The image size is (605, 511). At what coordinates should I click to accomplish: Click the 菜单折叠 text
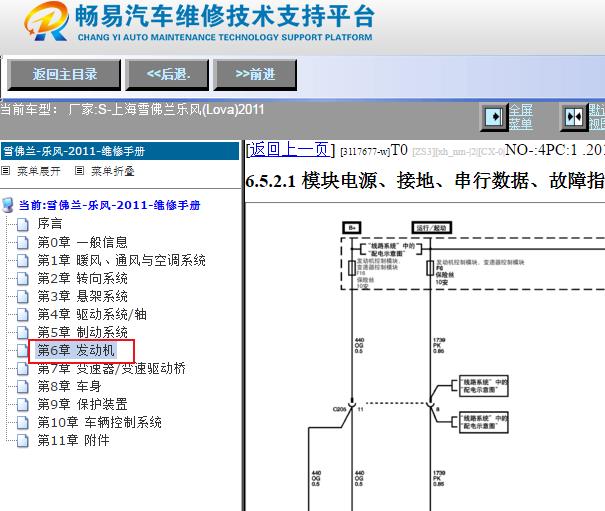click(113, 171)
